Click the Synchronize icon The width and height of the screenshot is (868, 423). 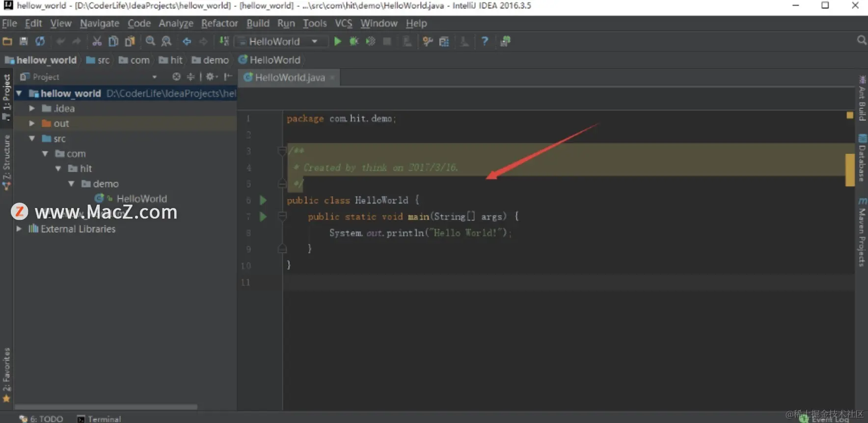click(40, 42)
